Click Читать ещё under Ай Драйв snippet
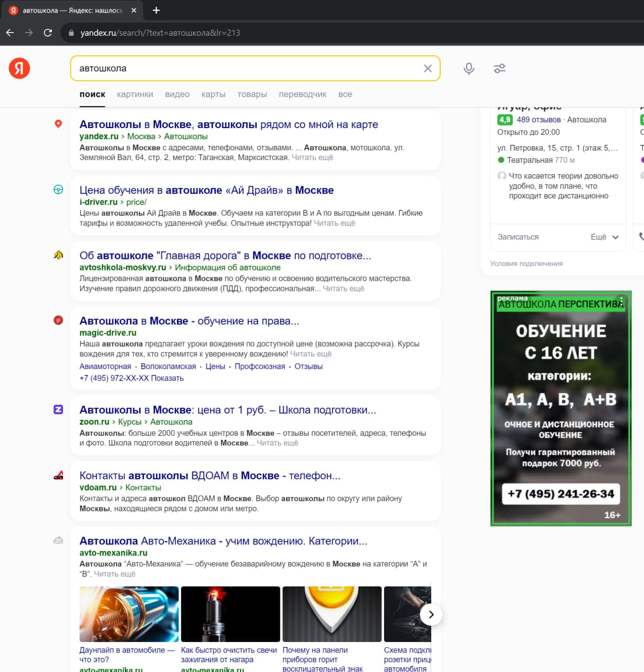 pos(334,223)
